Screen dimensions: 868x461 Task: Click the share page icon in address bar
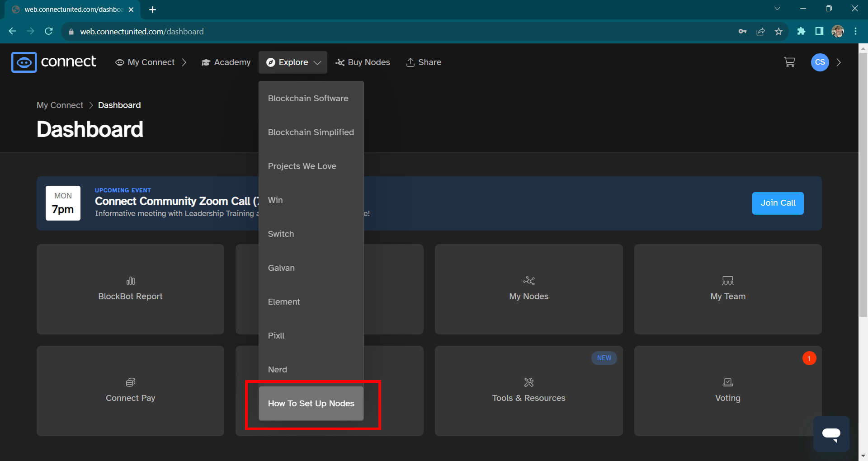pos(761,31)
